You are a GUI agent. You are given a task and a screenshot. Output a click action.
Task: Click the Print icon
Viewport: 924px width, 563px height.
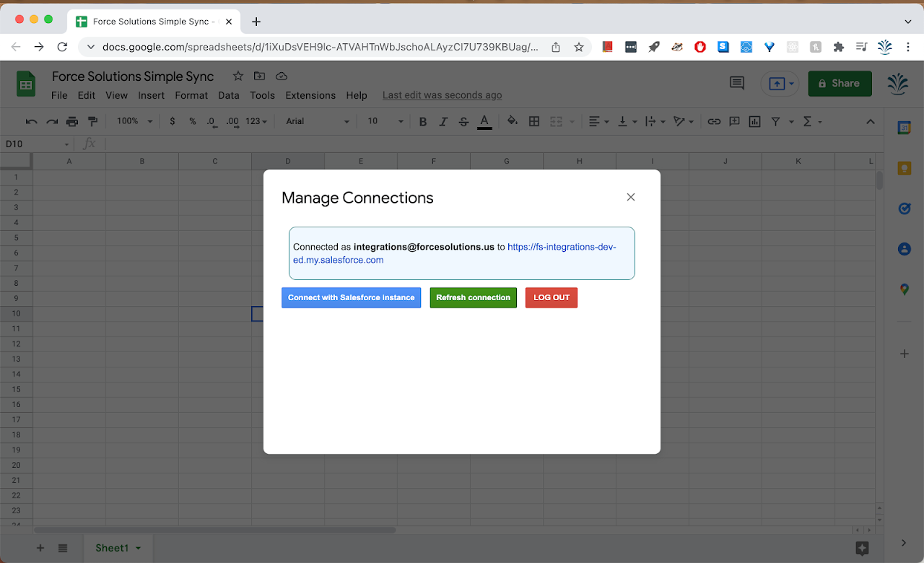click(72, 121)
